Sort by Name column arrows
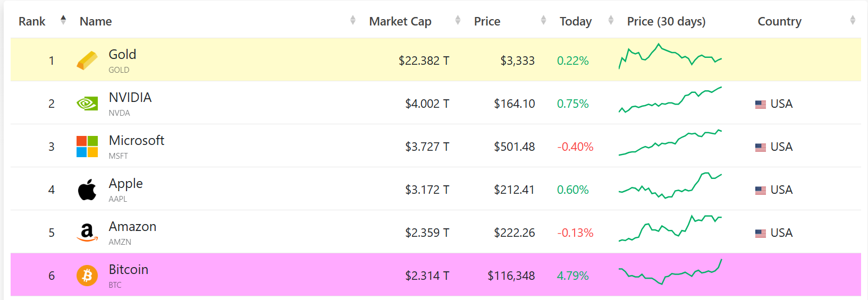The height and width of the screenshot is (300, 868). (x=352, y=20)
